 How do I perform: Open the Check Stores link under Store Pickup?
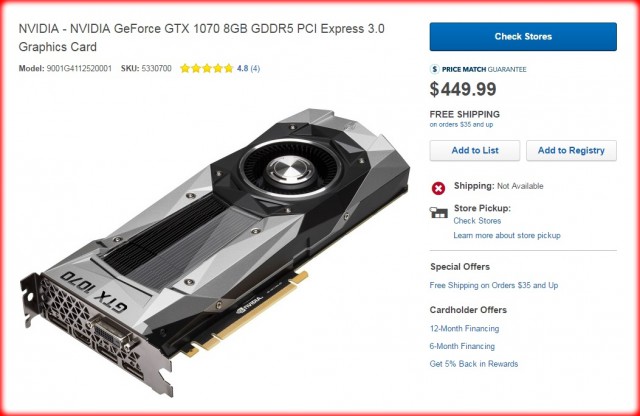[x=477, y=221]
